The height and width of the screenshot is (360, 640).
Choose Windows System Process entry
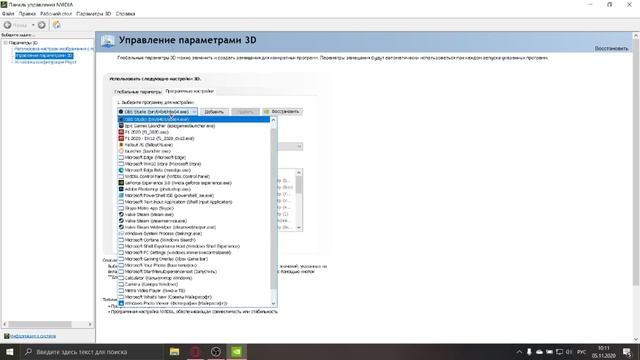(x=194, y=233)
